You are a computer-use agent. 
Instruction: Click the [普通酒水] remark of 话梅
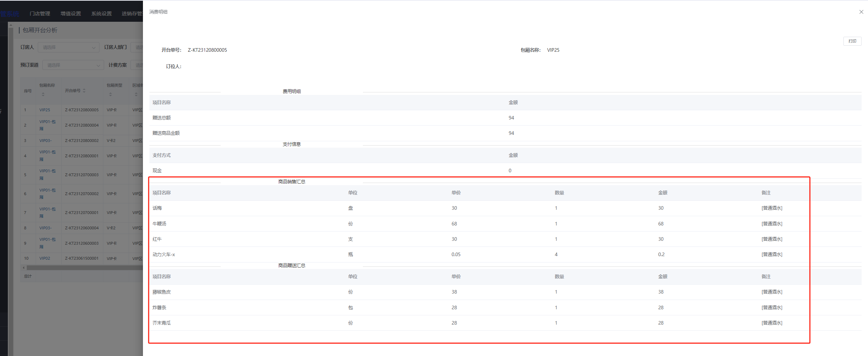click(x=772, y=208)
